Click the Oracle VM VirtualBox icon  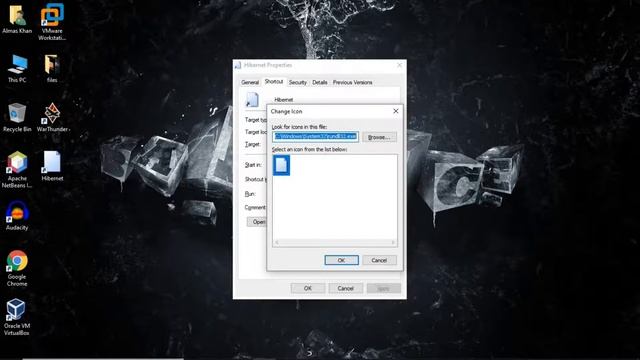(x=17, y=317)
